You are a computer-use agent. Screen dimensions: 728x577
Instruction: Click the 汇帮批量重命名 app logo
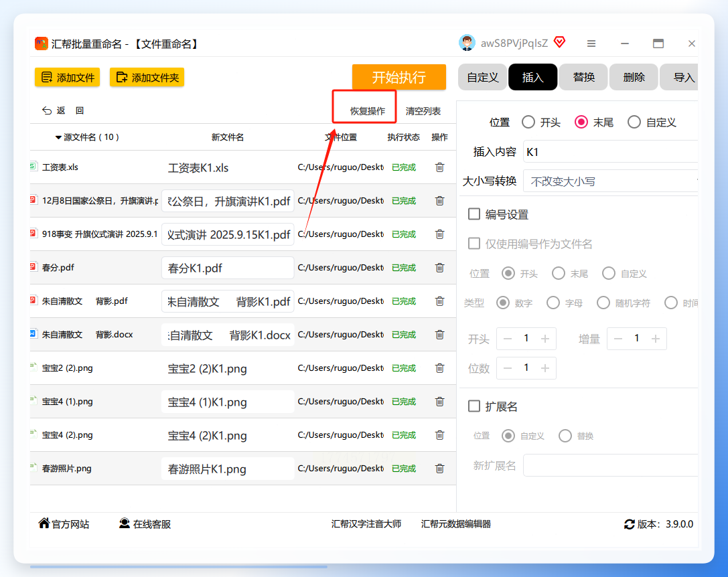pyautogui.click(x=42, y=44)
